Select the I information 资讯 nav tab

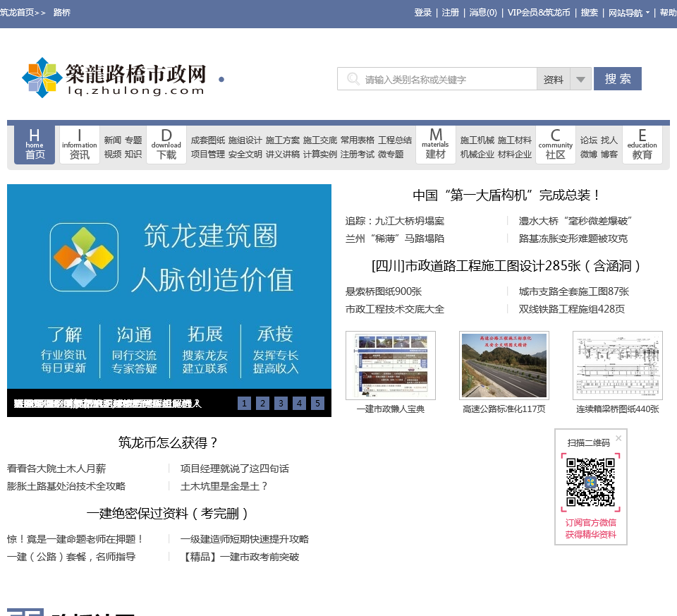tap(80, 145)
